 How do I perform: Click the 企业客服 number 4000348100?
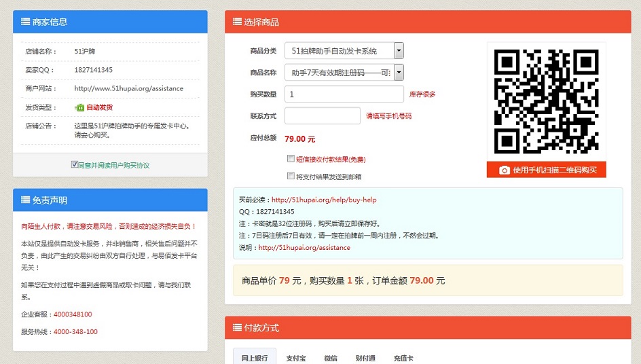click(73, 314)
